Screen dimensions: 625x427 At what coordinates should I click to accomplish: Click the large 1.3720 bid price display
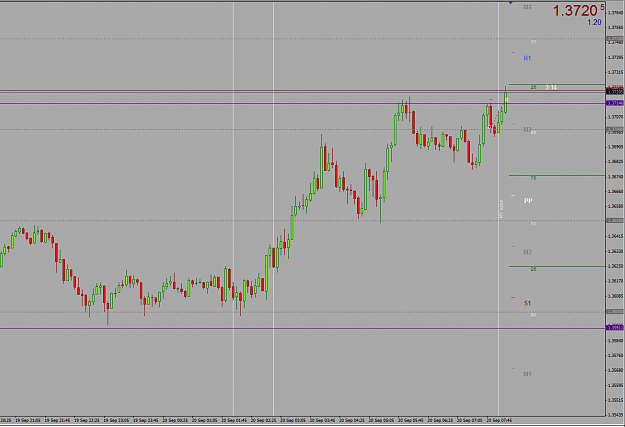(578, 11)
